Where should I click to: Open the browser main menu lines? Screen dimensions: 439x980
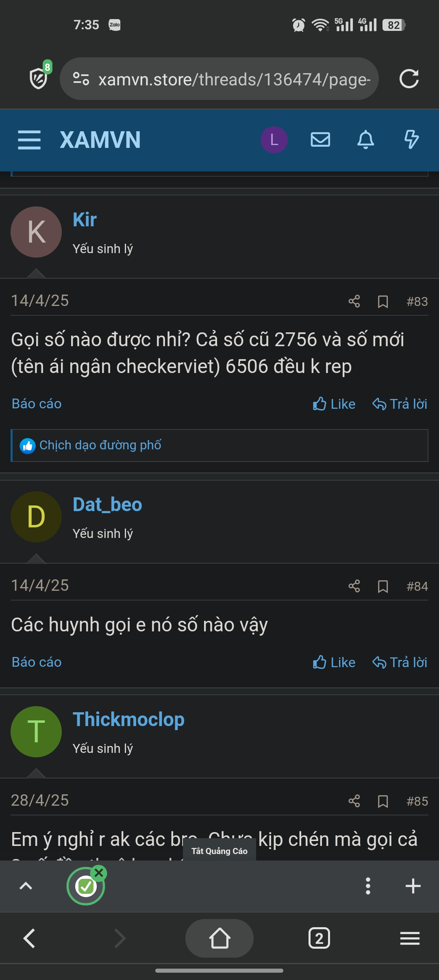pos(410,939)
